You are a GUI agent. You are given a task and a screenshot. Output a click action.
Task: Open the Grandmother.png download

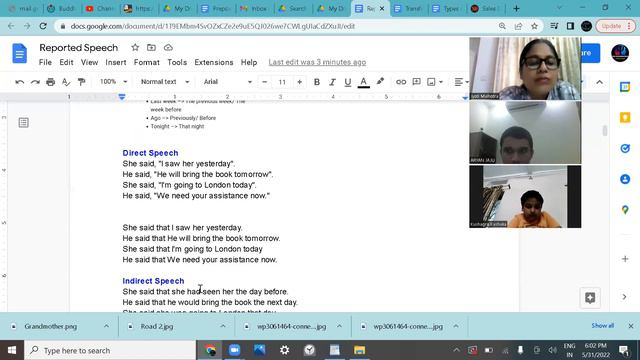[x=51, y=327]
